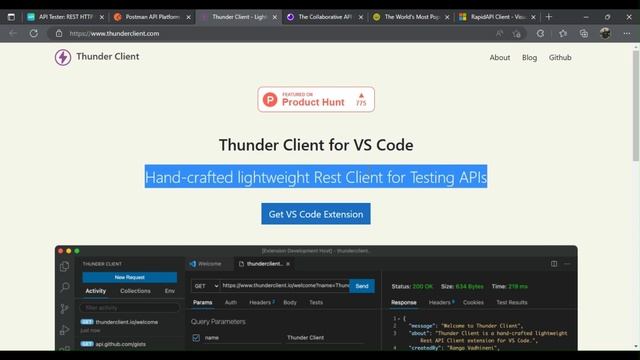
Task: Close the API Tester tab
Action: coord(102,17)
